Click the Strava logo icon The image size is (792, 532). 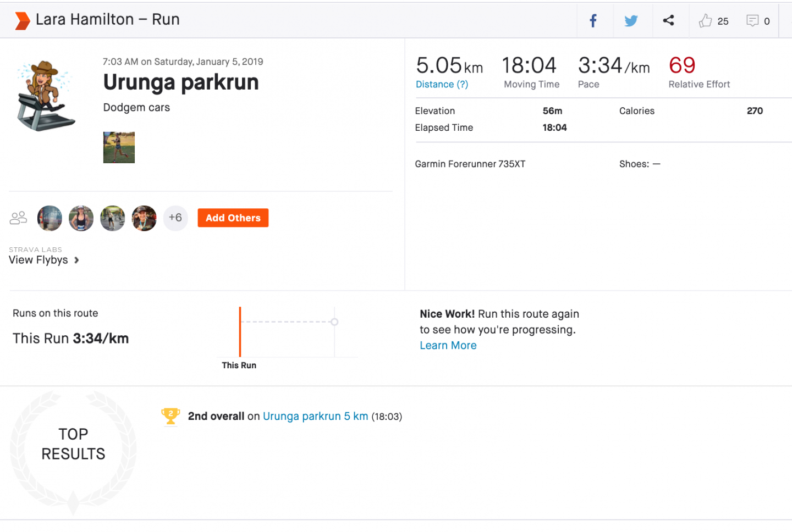click(21, 19)
